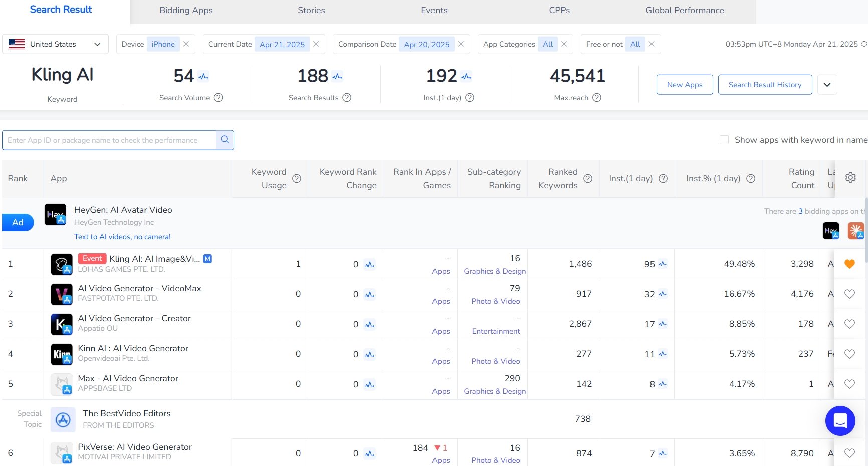Open The BestVideo Editors App Store icon

pyautogui.click(x=63, y=420)
